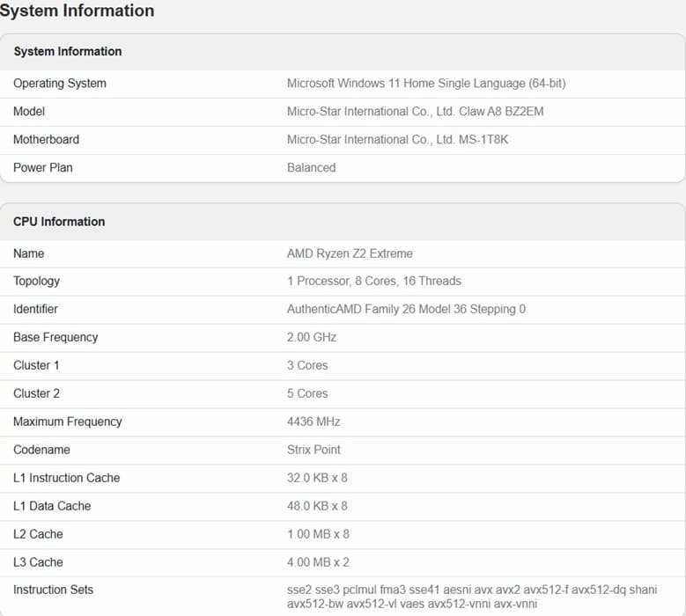The height and width of the screenshot is (616, 686).
Task: Select the System Information table header
Action: click(x=68, y=51)
